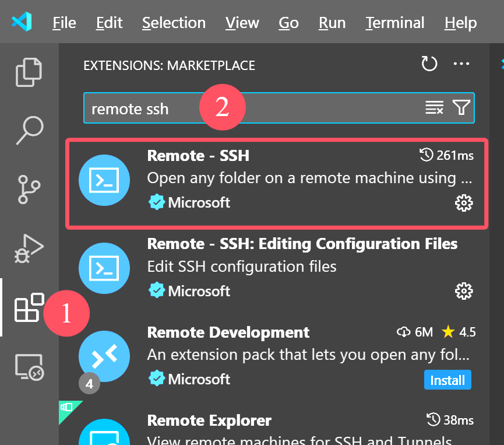Install the Remote Development extension pack
The height and width of the screenshot is (445, 504).
pyautogui.click(x=447, y=380)
